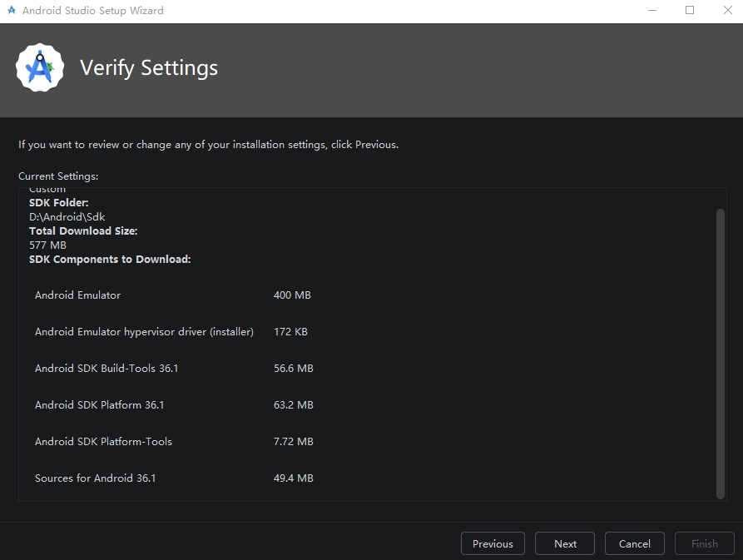Maximize the Setup Wizard window
The image size is (743, 560).
click(x=690, y=10)
